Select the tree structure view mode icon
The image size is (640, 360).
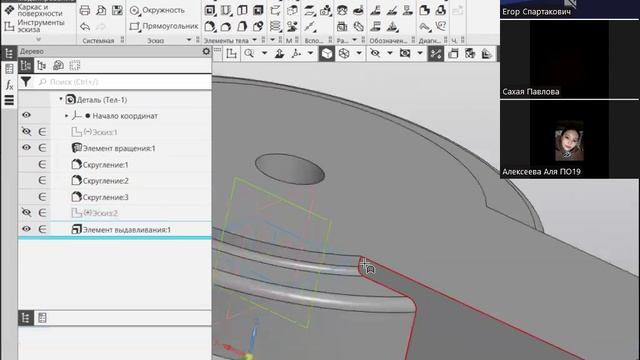(26, 65)
